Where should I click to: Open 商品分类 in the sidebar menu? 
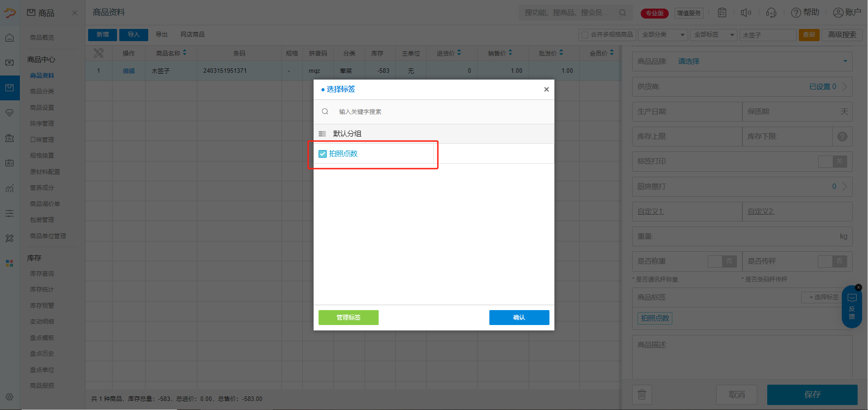[x=42, y=91]
